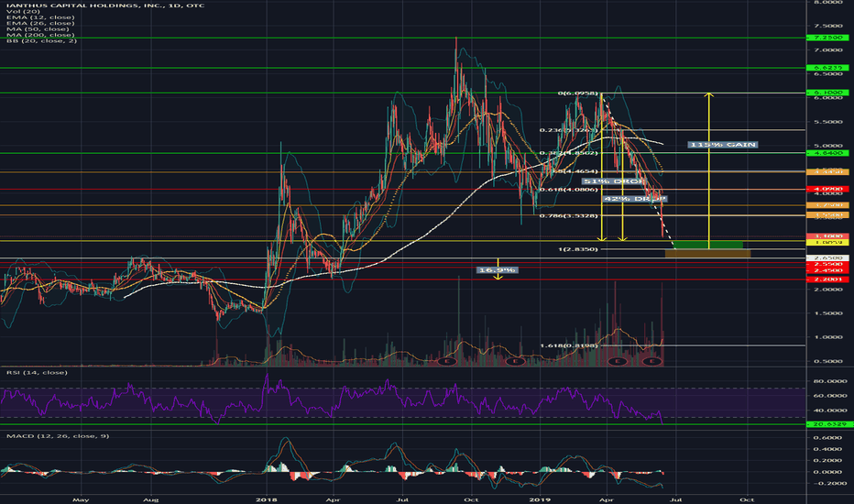Select the 42% DROP annotation label
The width and height of the screenshot is (854, 504).
(x=634, y=199)
